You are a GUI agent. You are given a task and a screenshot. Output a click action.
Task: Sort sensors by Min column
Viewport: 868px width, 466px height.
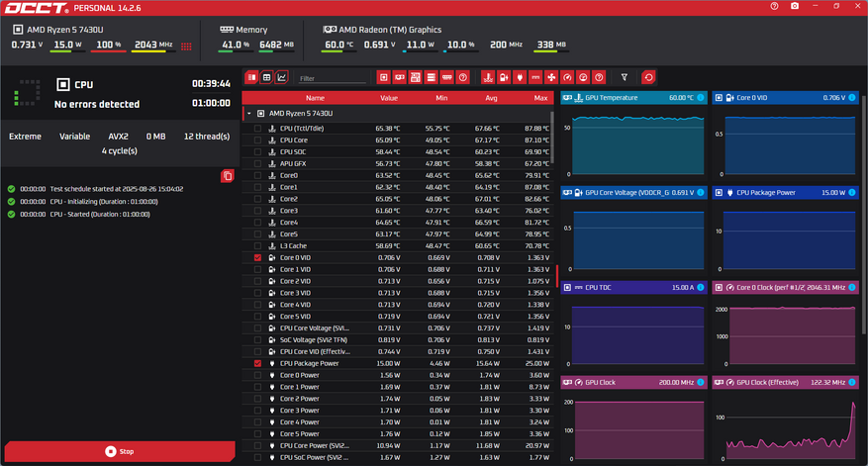coord(441,98)
